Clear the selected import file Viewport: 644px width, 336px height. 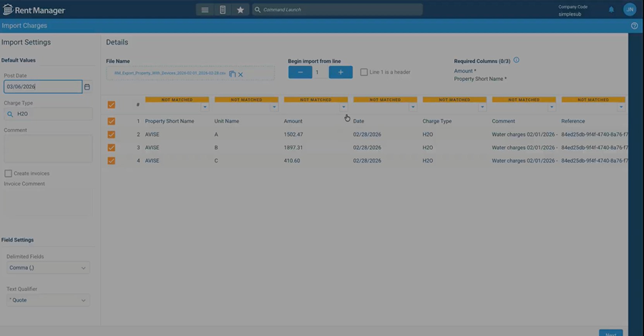240,74
